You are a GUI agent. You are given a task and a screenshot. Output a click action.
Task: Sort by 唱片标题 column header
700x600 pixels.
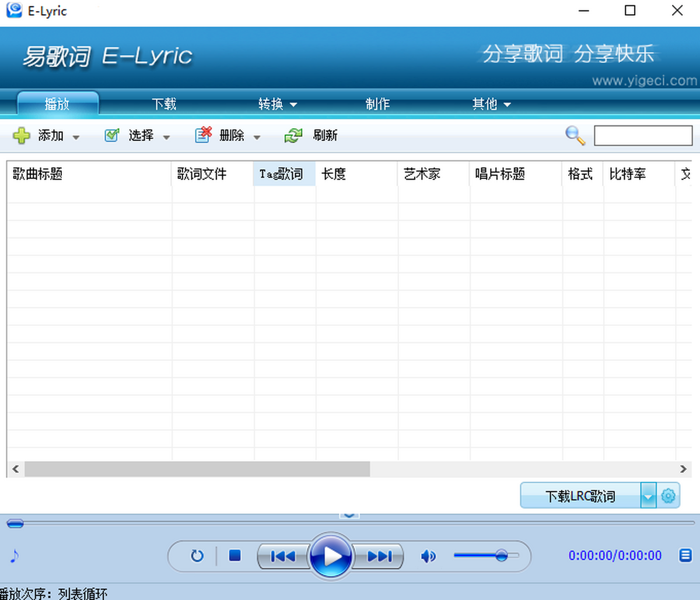(x=516, y=174)
